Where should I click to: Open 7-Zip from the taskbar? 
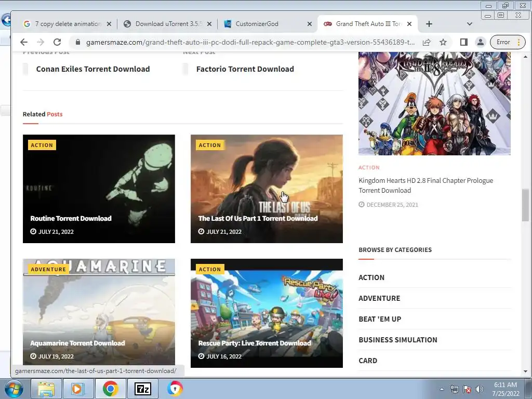[142, 389]
